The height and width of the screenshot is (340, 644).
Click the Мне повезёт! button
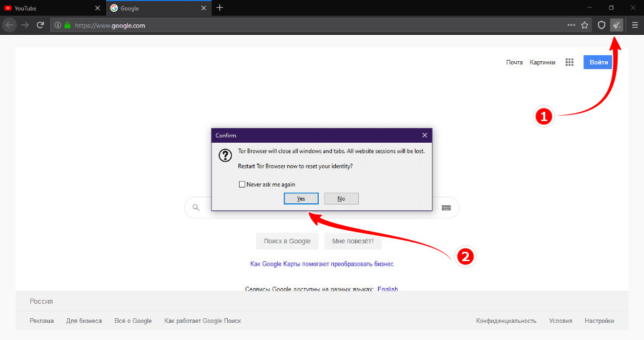tap(353, 241)
